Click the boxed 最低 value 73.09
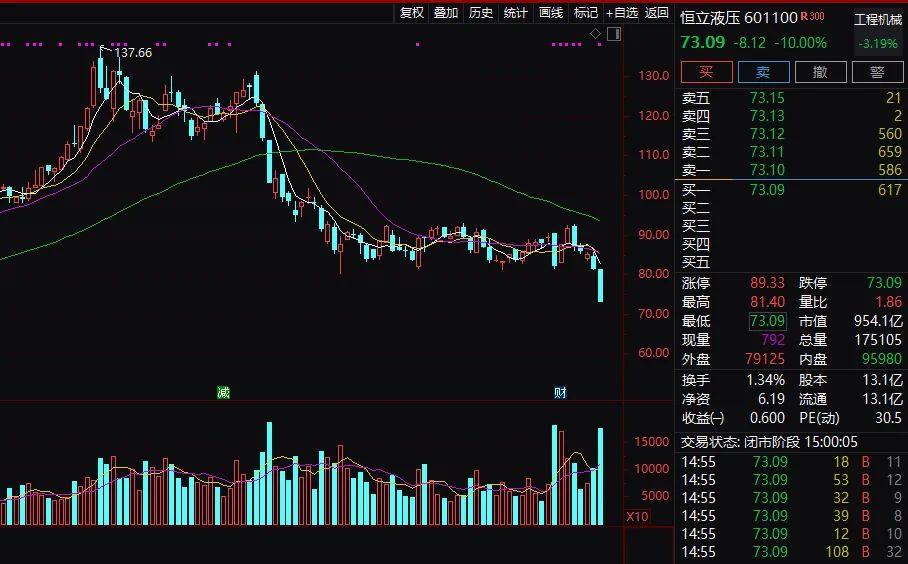 tap(767, 321)
